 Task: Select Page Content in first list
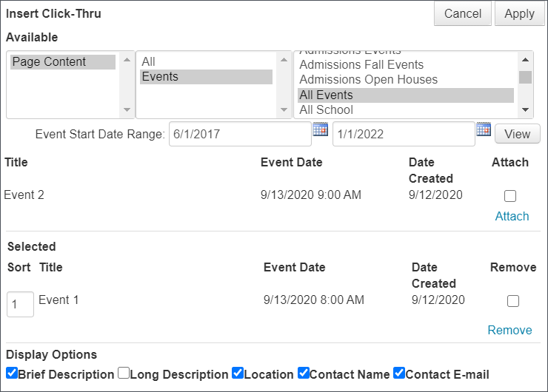(x=63, y=62)
